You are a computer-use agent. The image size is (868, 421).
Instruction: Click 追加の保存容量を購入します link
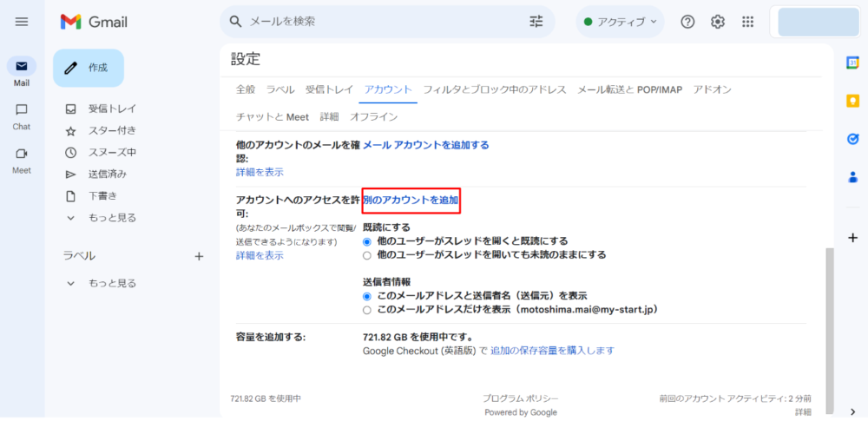pos(552,351)
